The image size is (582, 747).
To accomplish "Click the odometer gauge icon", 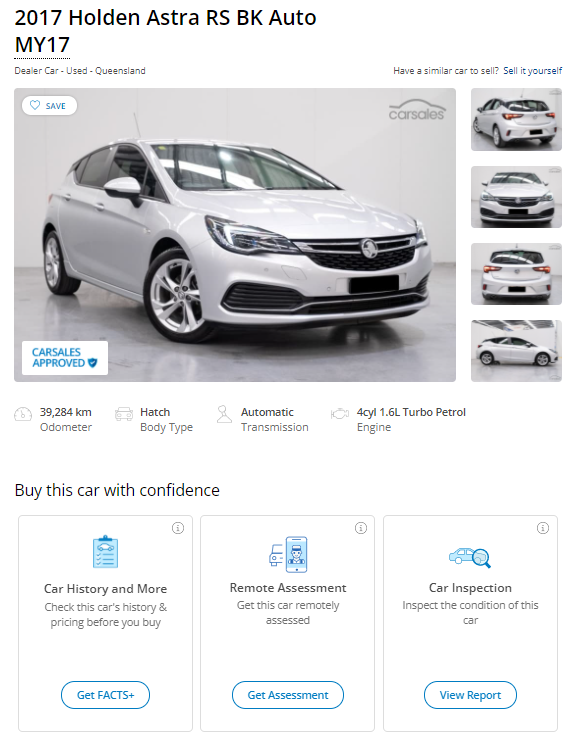I will 23,414.
